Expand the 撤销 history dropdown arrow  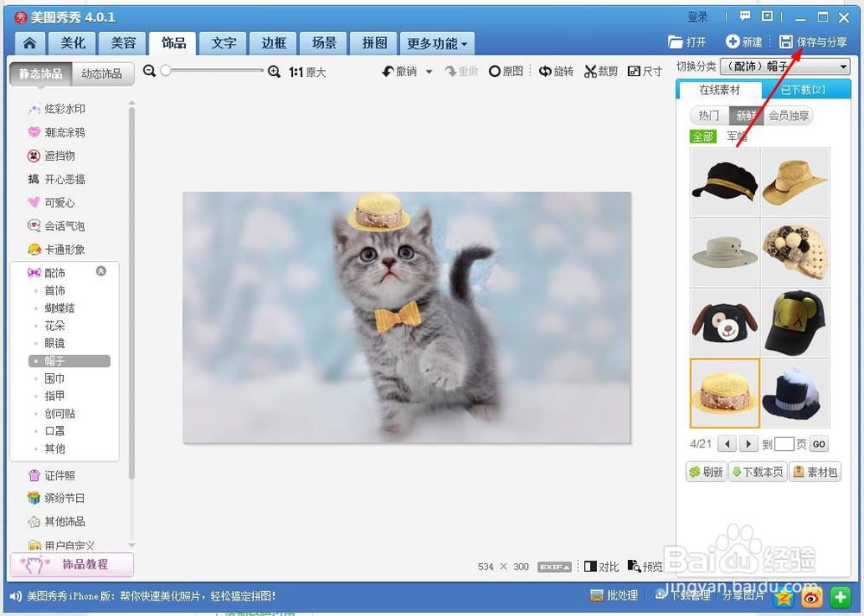429,72
